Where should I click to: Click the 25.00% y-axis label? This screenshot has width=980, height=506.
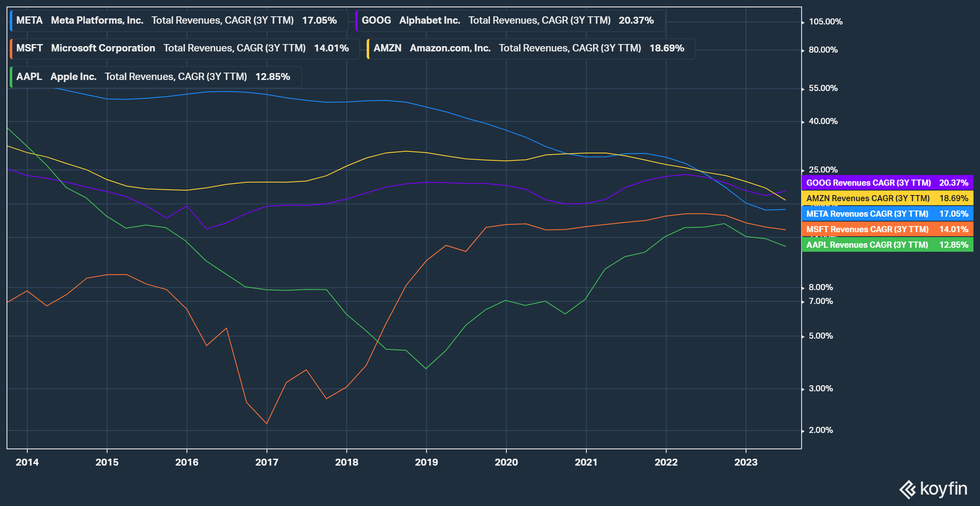pos(823,170)
